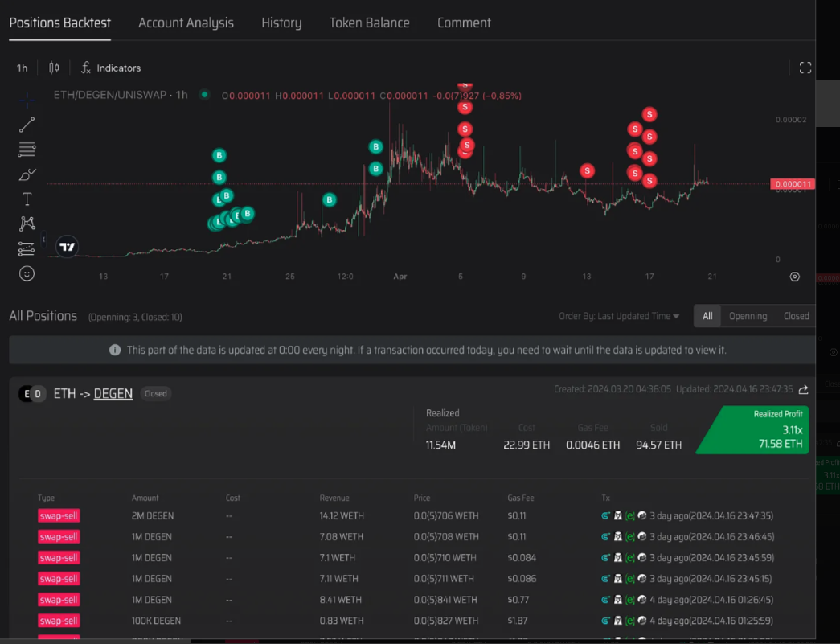Click the red 0.000011 price label

tap(793, 184)
